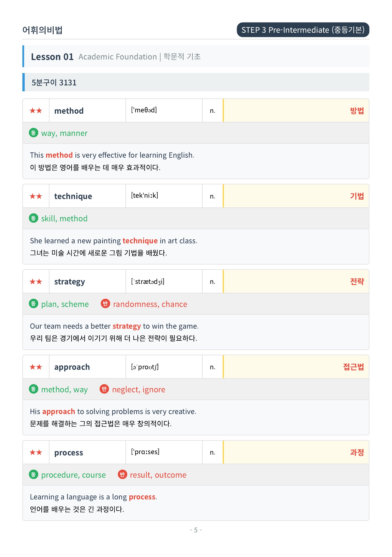
Task: Click the STEP 3 Pre-Intermediate badge
Action: 303,30
